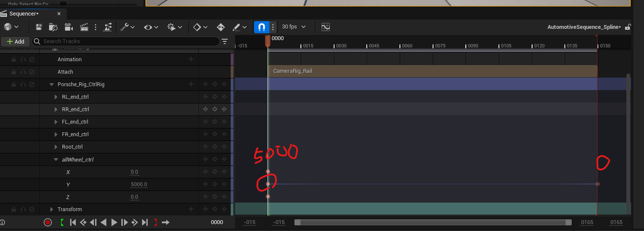The image size is (644, 231).
Task: Click the Director/hierarchy icon next to clapperboard options
Action: (x=108, y=27)
